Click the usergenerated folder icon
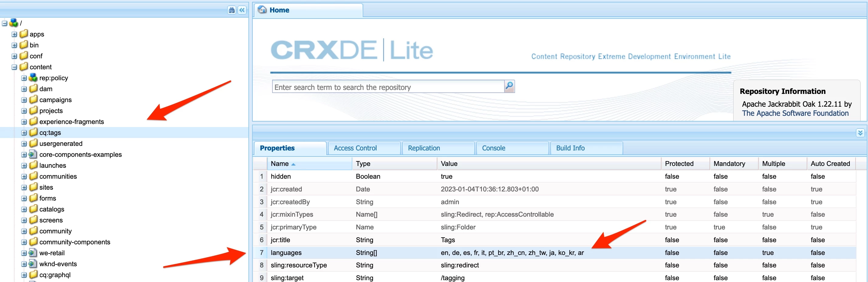 pos(33,143)
